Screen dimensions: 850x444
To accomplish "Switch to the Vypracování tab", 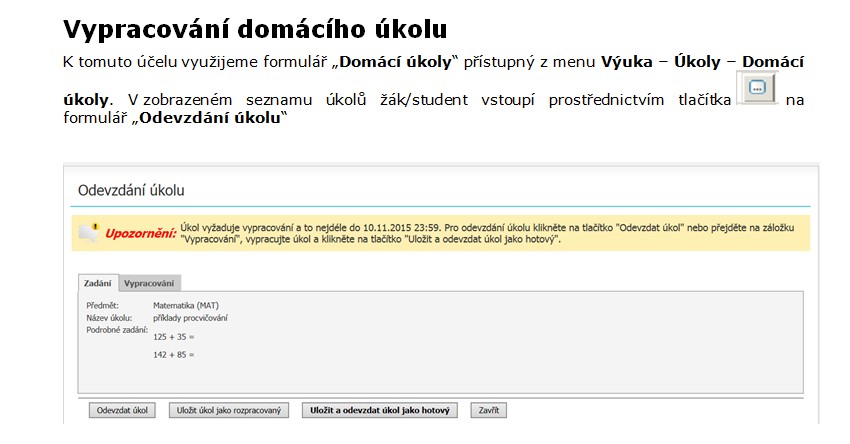I will pos(149,283).
